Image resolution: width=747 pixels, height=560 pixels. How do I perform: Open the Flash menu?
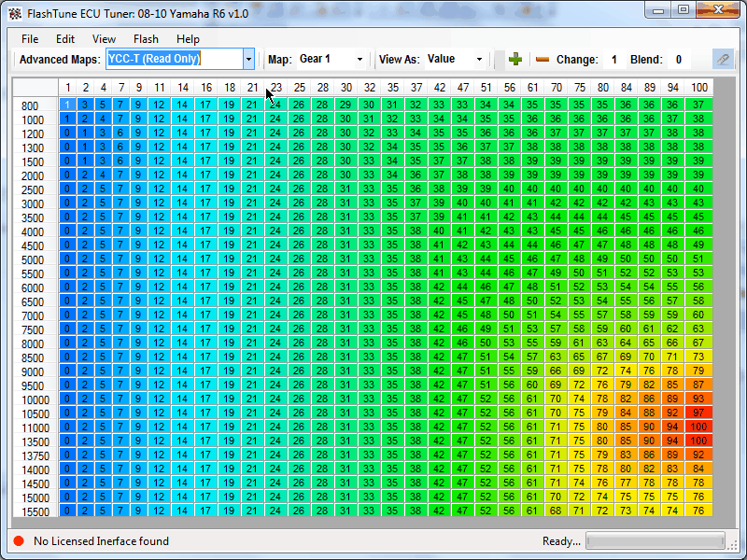coord(146,39)
